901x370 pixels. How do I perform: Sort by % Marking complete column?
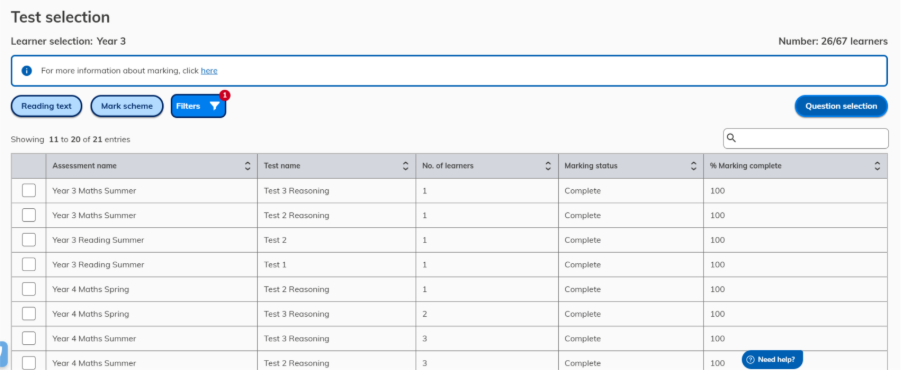[x=877, y=166]
